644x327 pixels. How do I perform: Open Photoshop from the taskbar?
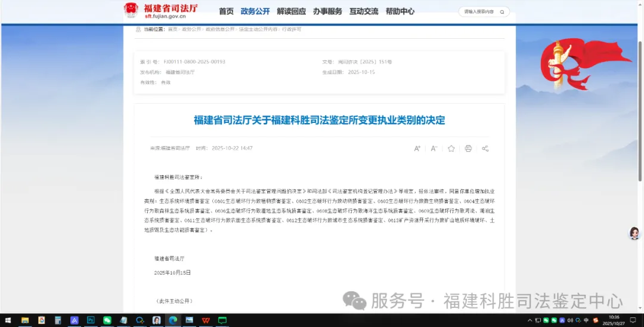click(x=91, y=320)
